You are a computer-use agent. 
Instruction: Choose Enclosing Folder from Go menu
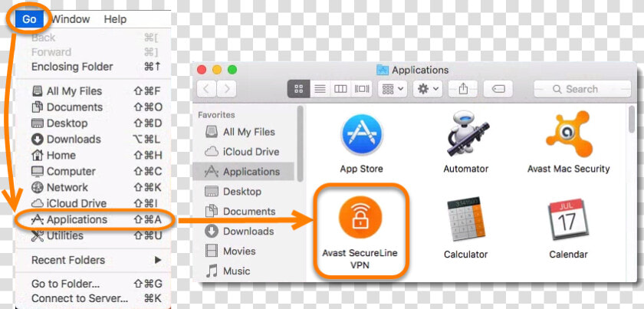pyautogui.click(x=93, y=67)
